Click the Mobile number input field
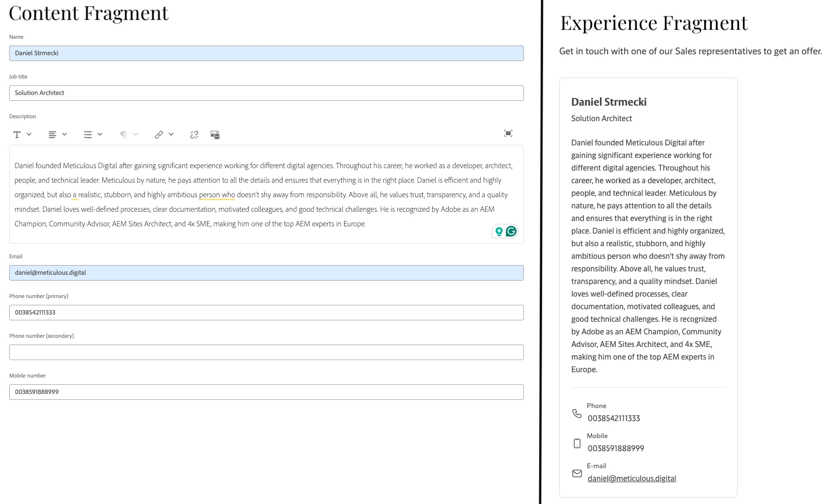 tap(267, 392)
